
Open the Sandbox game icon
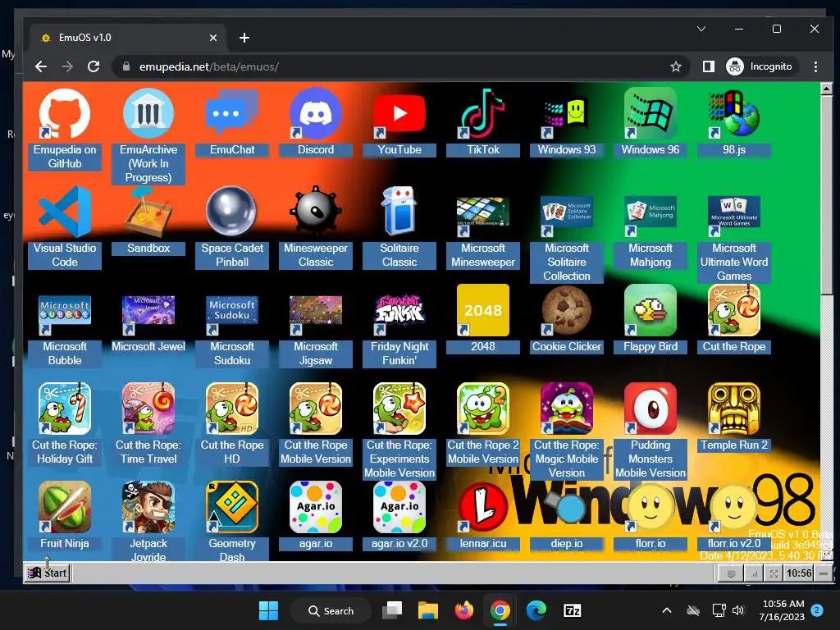click(148, 212)
